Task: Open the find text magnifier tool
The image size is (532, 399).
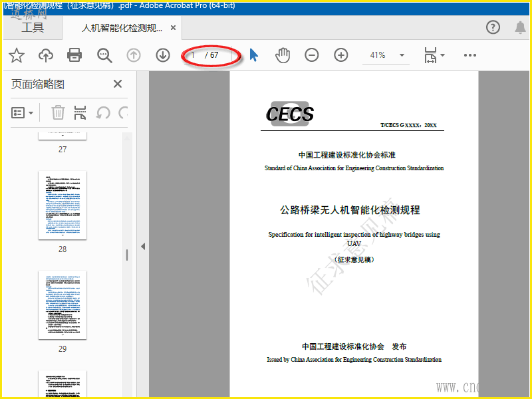Action: [104, 55]
